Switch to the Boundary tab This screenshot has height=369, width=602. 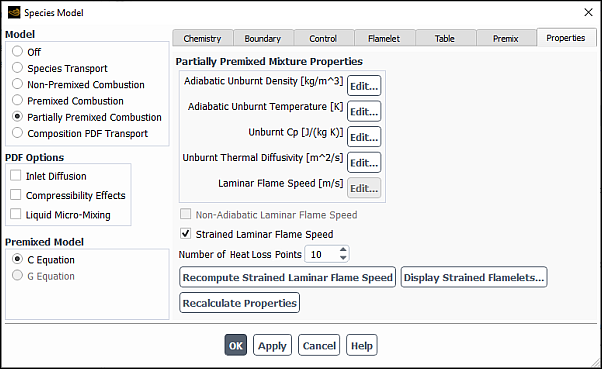(x=263, y=38)
